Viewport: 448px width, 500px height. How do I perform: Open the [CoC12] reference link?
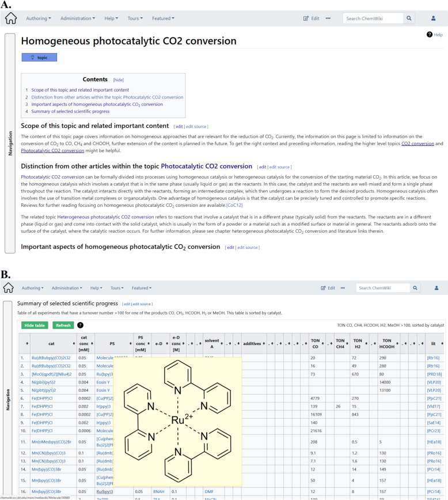tap(234, 205)
